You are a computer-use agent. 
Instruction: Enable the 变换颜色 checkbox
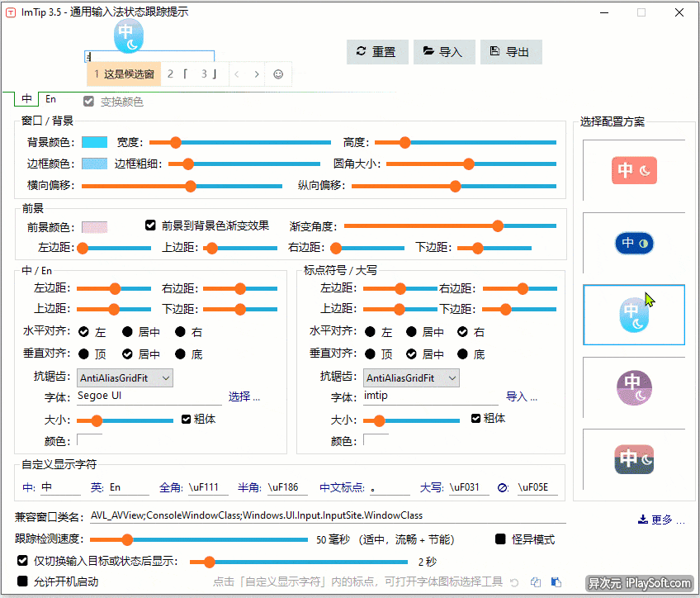88,101
